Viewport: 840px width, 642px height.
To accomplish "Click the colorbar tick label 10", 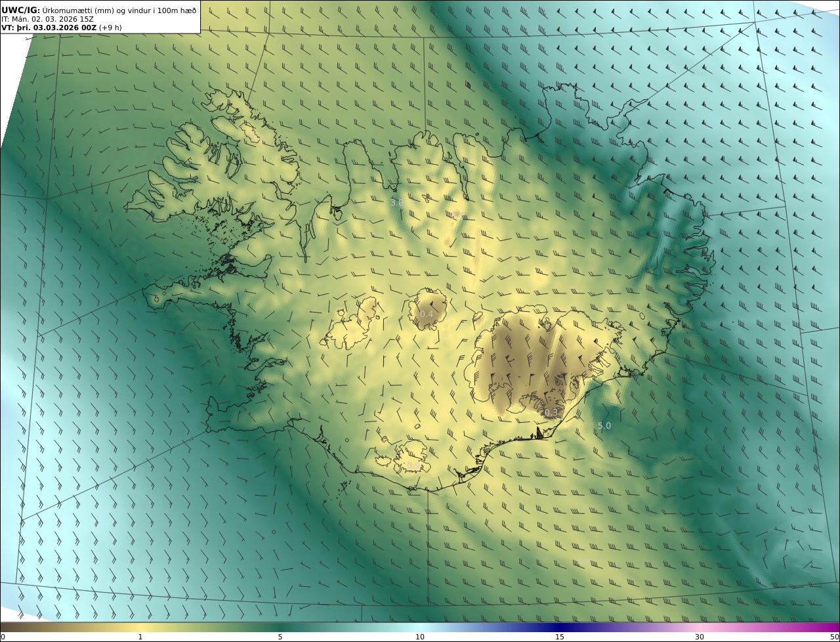I will pos(420,637).
